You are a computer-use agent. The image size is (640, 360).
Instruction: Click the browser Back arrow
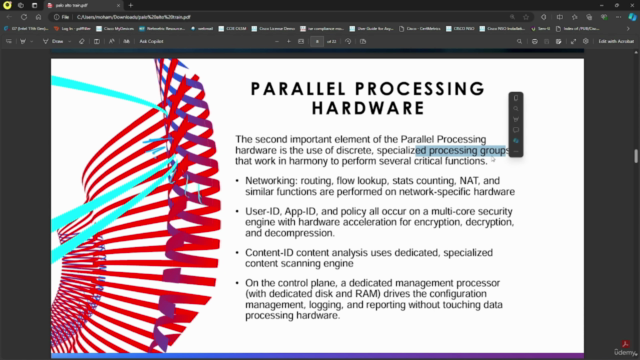[9, 17]
